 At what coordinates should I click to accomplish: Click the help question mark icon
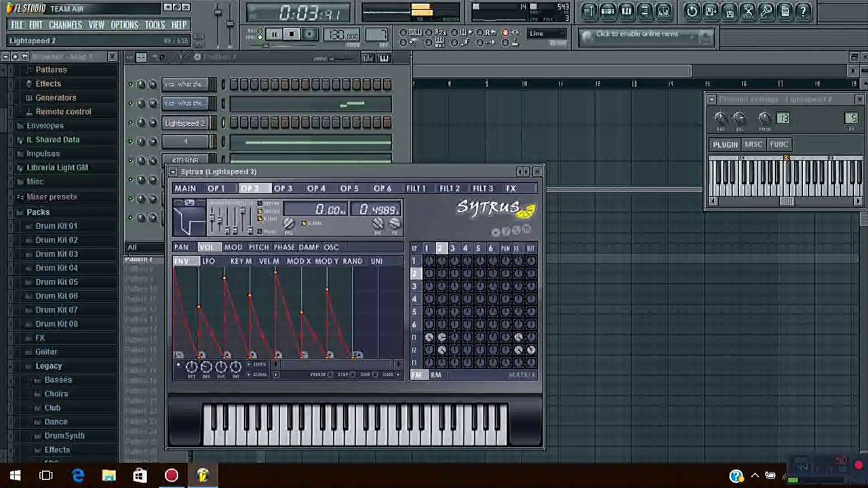(x=804, y=11)
